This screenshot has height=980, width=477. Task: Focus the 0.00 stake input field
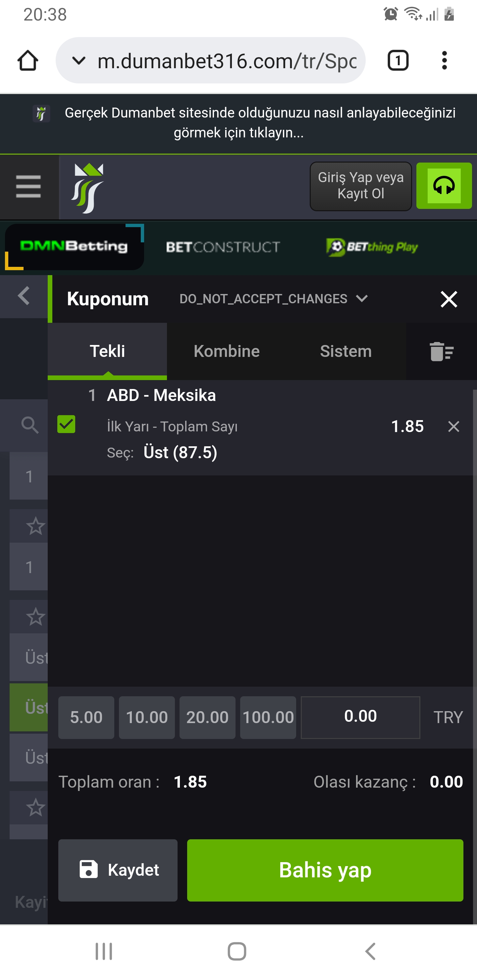coord(360,717)
